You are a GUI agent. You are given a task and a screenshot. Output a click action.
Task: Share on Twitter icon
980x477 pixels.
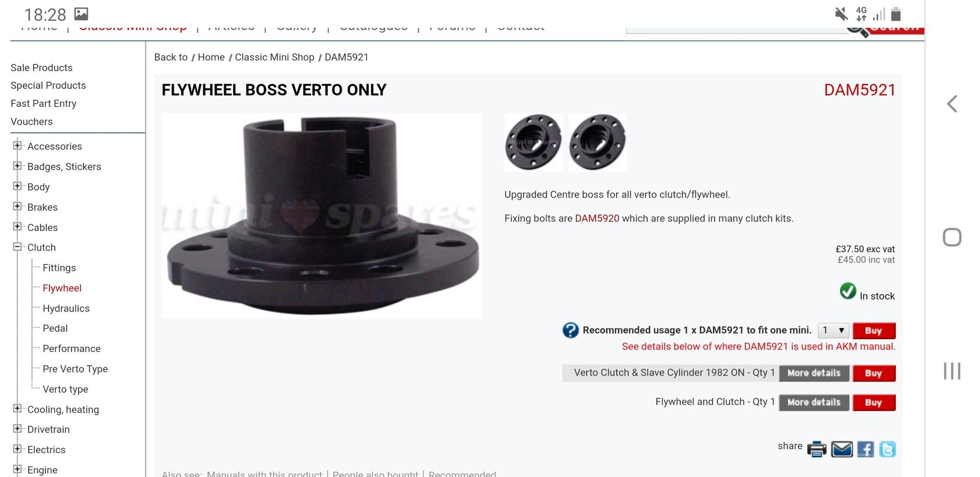(888, 449)
